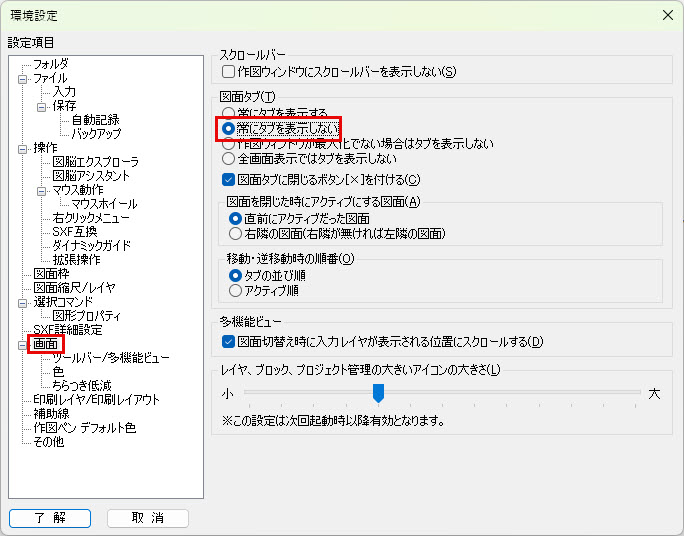684x536 pixels.
Task: Click the 了解 button
Action: [x=50, y=518]
